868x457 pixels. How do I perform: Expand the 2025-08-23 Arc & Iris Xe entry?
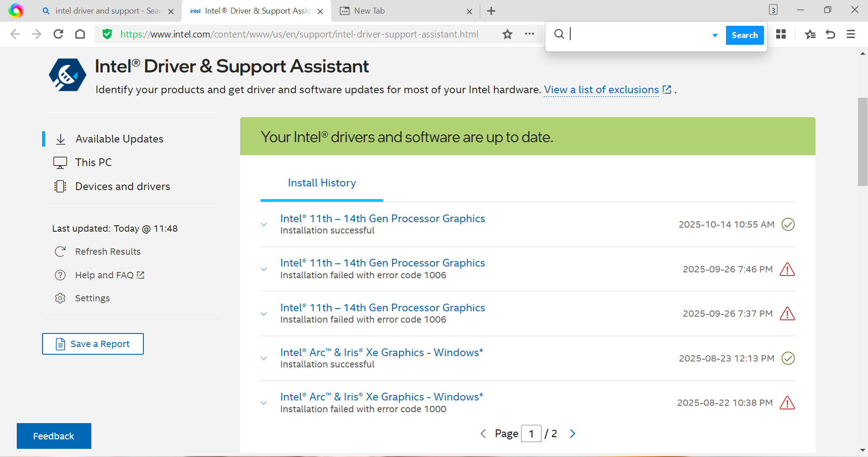coord(264,358)
